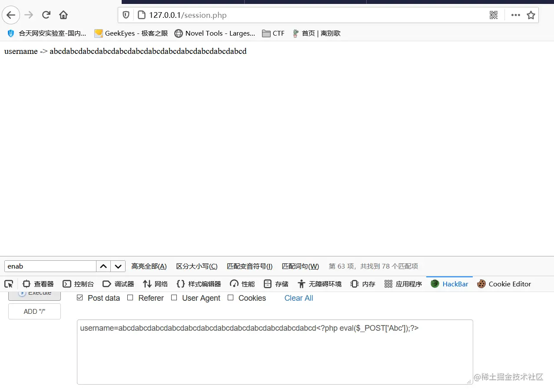The image size is (554, 392).
Task: Switch to the 查看器 inspector tab
Action: (38, 284)
